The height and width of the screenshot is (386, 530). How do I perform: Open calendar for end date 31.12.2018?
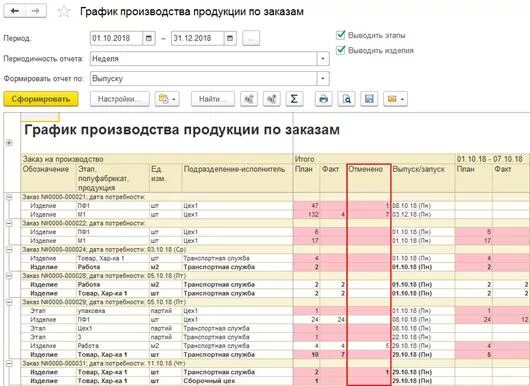coord(230,38)
